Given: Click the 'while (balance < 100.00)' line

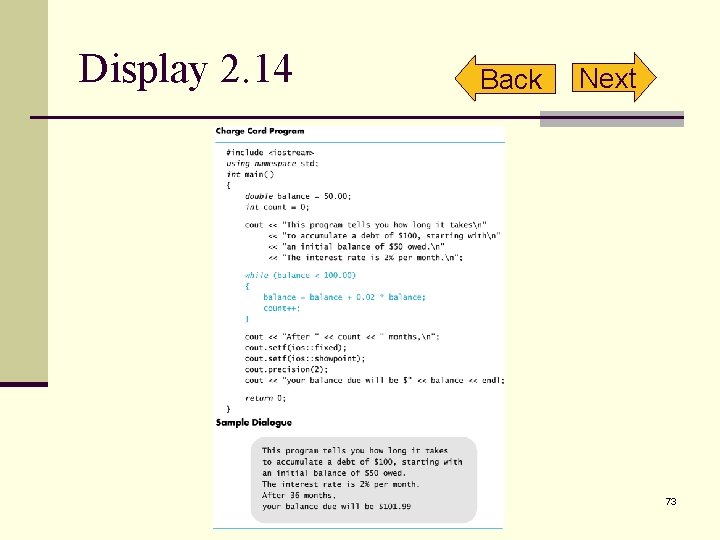Looking at the screenshot, I should 300,276.
